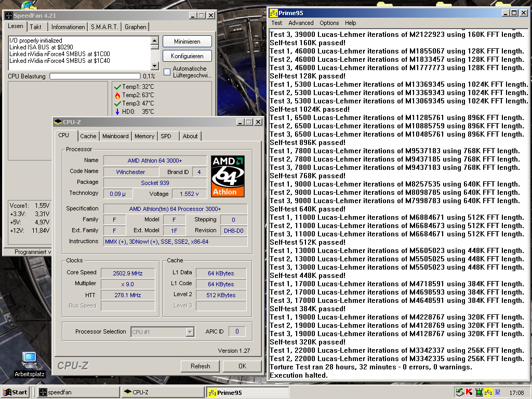Click the Temp2 flame warning icon
This screenshot has height=399, width=532.
pos(117,96)
